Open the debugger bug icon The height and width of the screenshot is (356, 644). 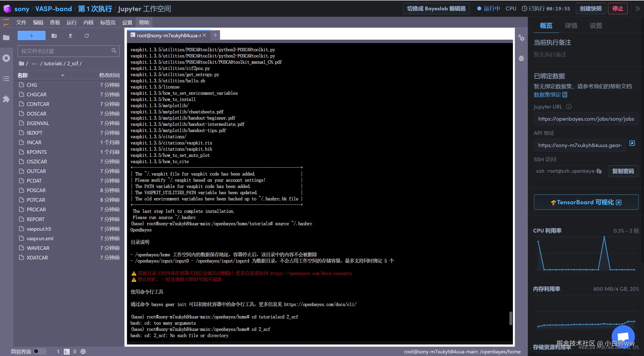521,58
